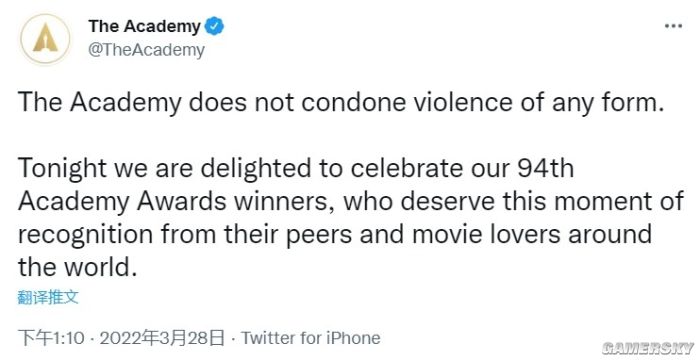Translate the tweet via 翻译推文
The height and width of the screenshot is (360, 700).
[x=48, y=297]
